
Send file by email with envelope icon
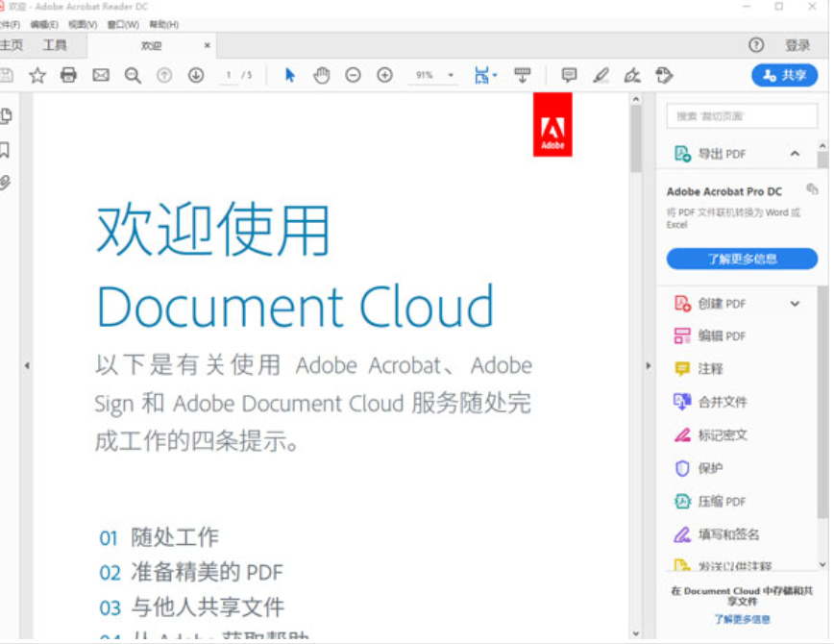coord(101,75)
